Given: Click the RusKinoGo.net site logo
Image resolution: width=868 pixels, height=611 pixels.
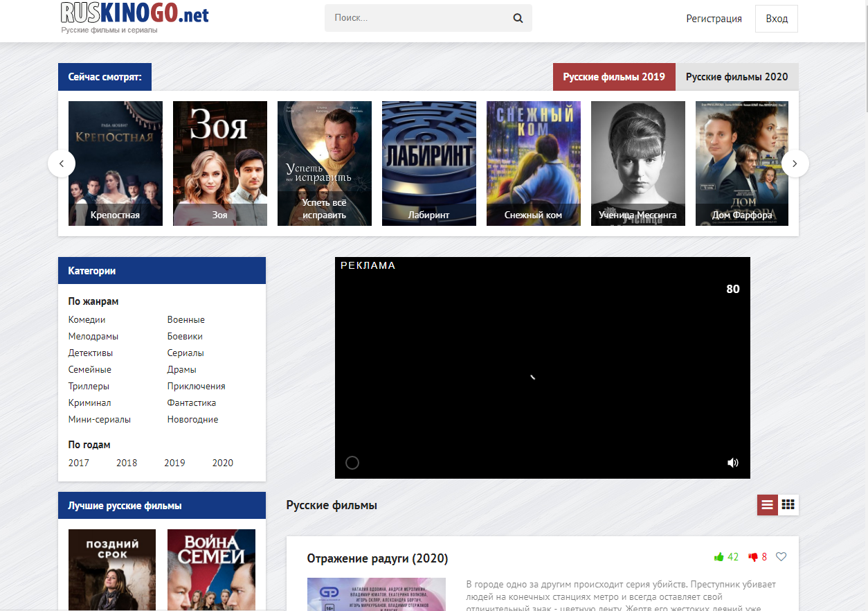Looking at the screenshot, I should pyautogui.click(x=134, y=15).
